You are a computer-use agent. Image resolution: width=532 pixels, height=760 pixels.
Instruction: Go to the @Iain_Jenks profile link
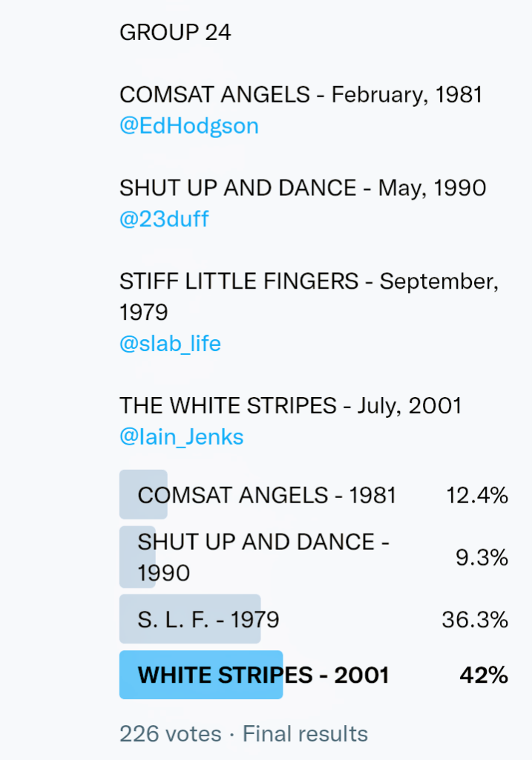[x=181, y=437]
